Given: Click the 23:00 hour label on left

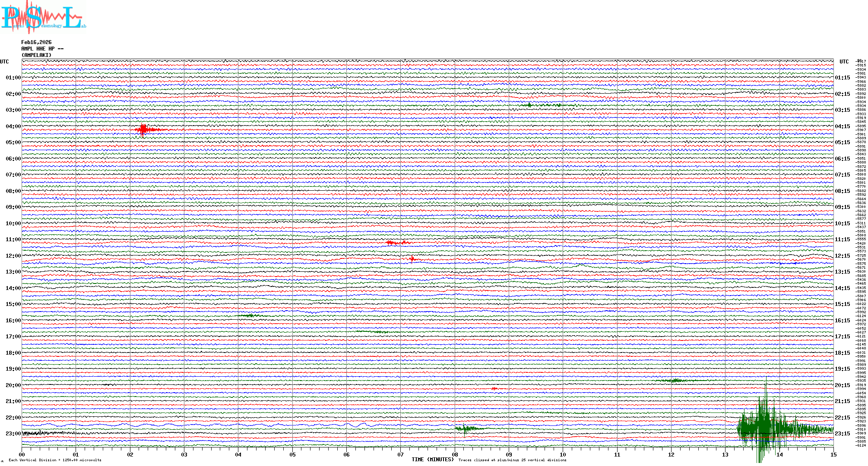Looking at the screenshot, I should 13,434.
